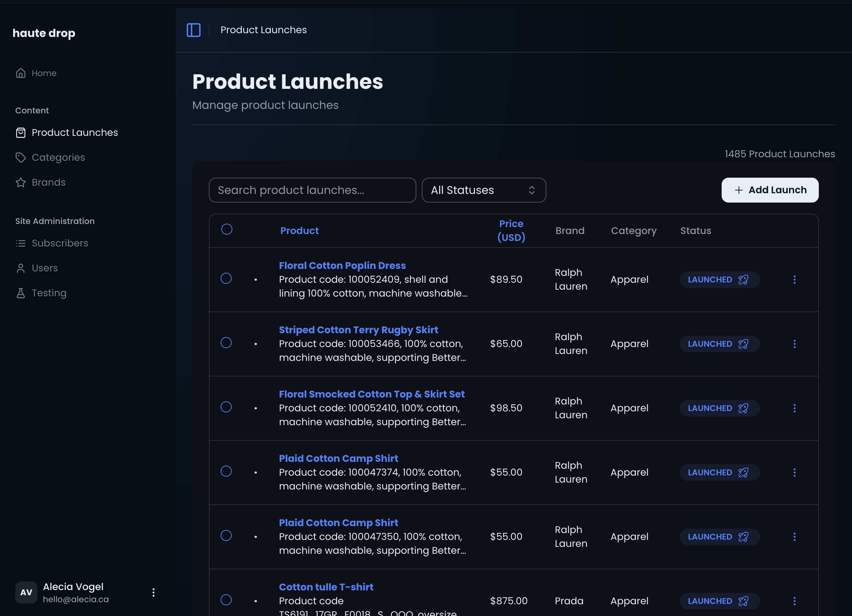Click the Subscribers list icon
Viewport: 852px width, 616px height.
point(21,243)
